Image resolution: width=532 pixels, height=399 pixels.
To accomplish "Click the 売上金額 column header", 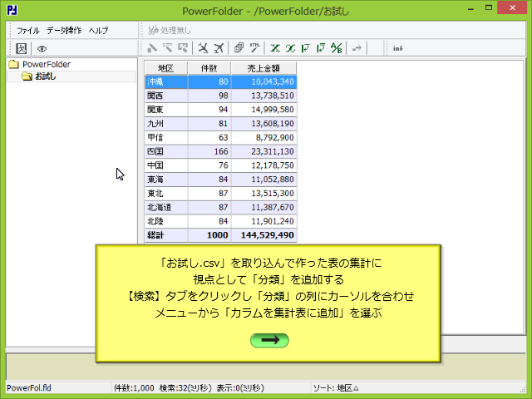I will pyautogui.click(x=264, y=68).
